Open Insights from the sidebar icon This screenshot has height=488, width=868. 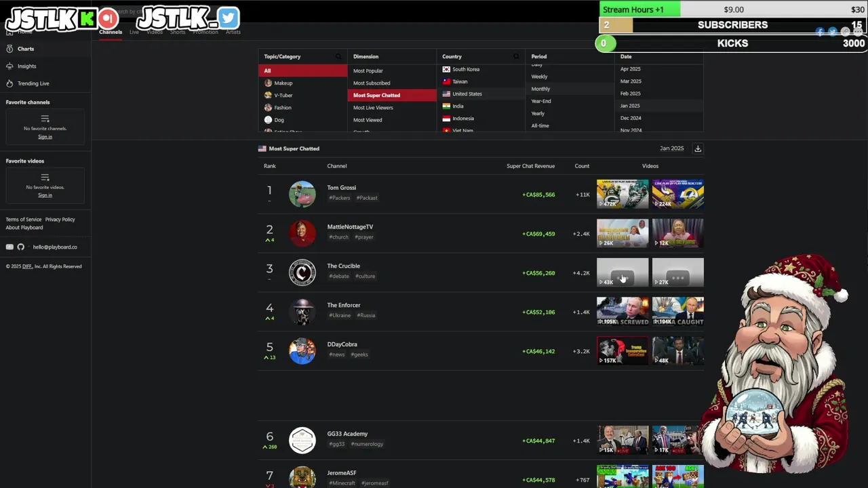(x=9, y=66)
